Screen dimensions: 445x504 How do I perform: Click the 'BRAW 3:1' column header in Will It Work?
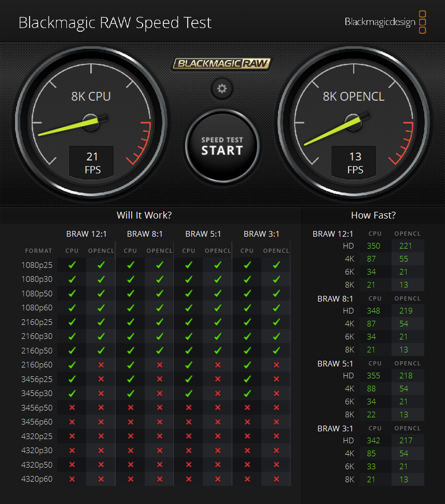[x=261, y=234]
